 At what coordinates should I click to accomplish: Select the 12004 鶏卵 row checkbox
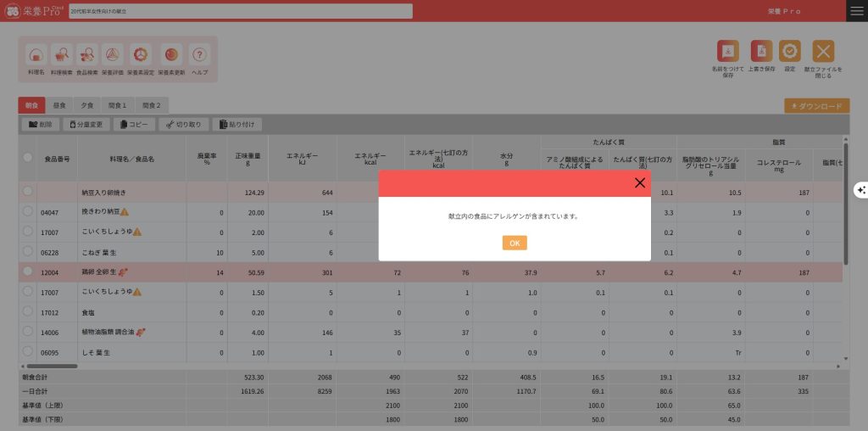28,271
